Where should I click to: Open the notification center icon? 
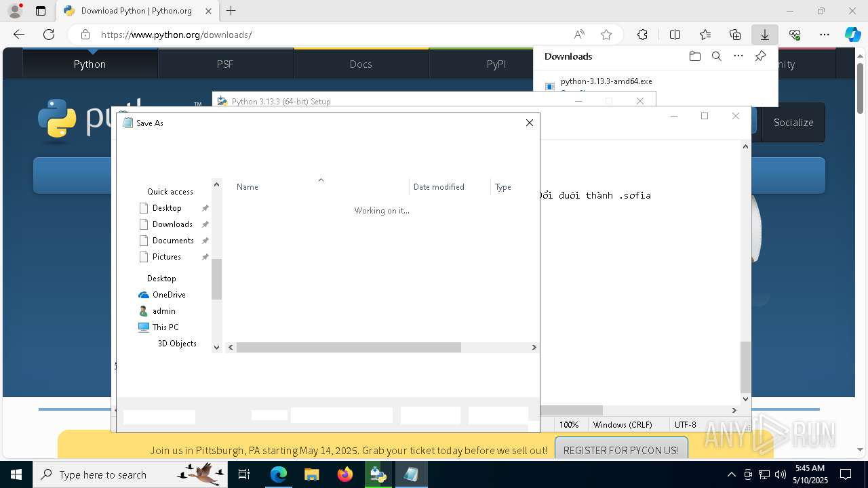click(846, 474)
